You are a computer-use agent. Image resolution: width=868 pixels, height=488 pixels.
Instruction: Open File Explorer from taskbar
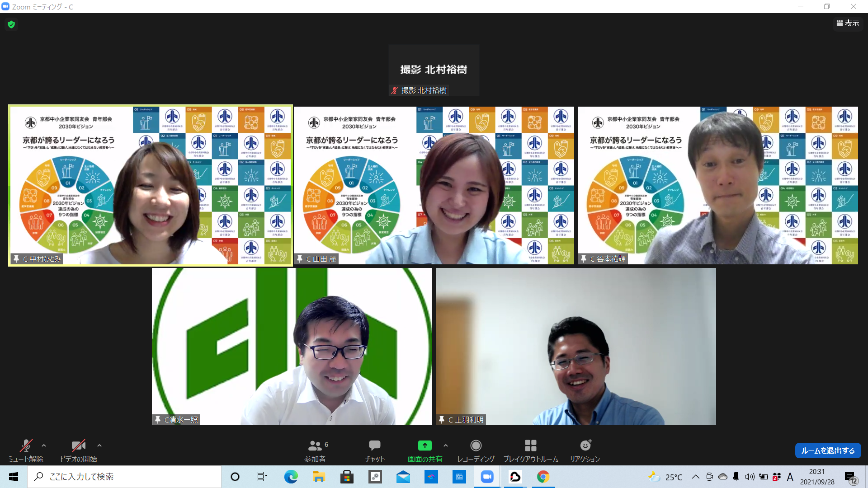click(319, 477)
